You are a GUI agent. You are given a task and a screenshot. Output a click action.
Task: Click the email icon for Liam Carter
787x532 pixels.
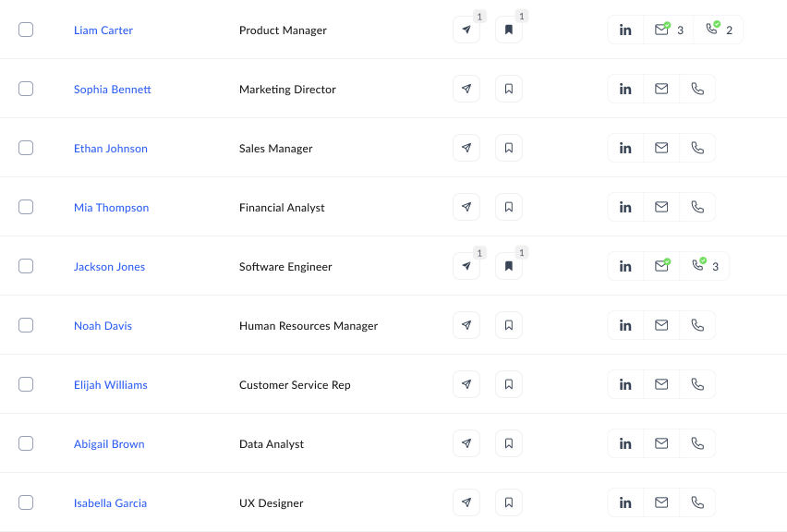(661, 30)
